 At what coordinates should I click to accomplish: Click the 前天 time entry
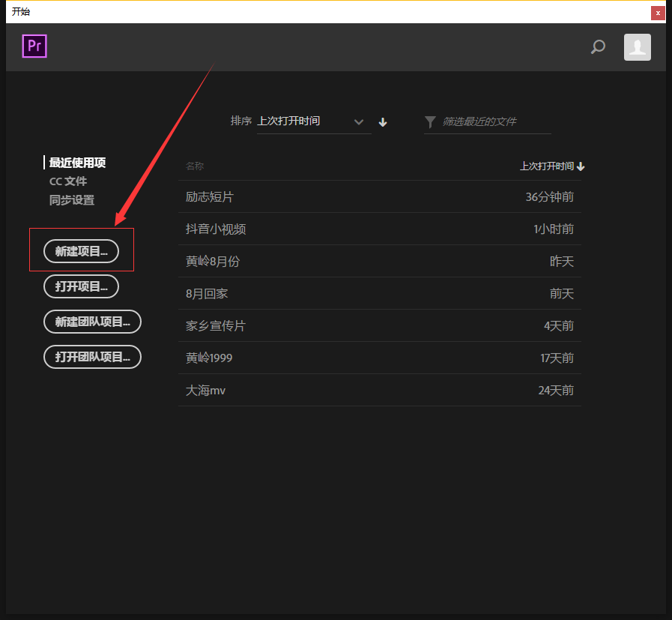click(x=561, y=294)
